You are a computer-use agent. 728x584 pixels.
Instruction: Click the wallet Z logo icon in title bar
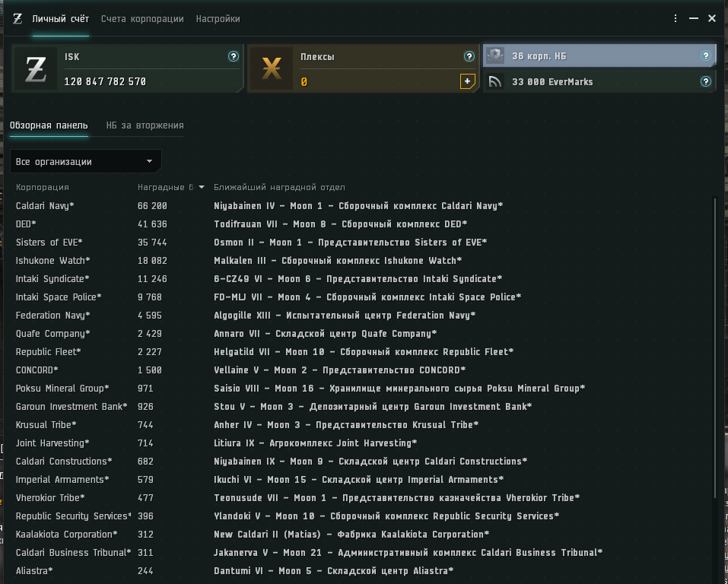tap(17, 18)
